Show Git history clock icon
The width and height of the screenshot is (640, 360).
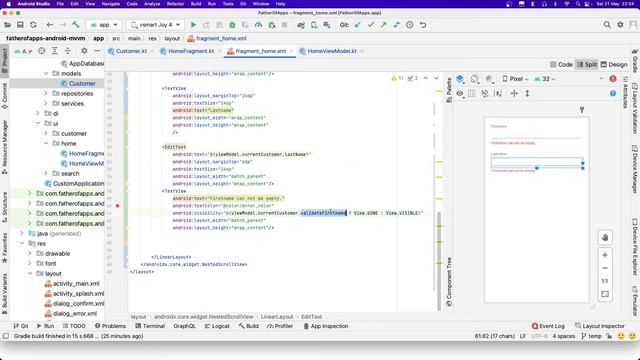coord(410,25)
